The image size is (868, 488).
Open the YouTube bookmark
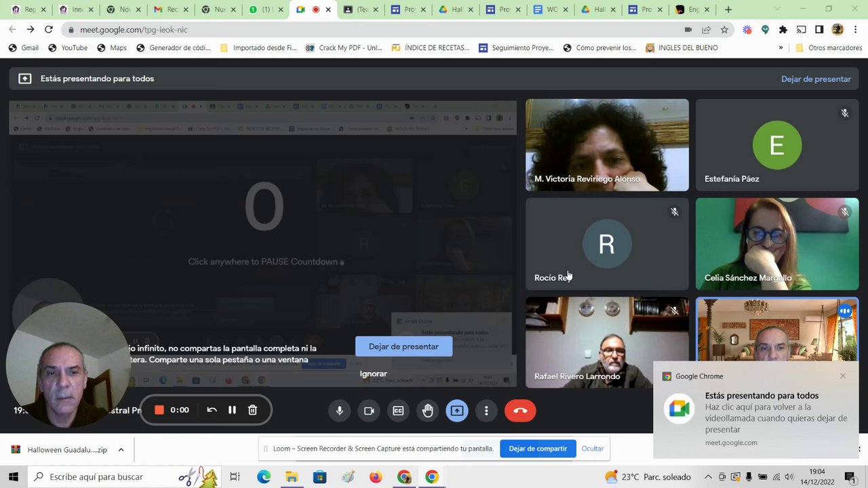68,48
